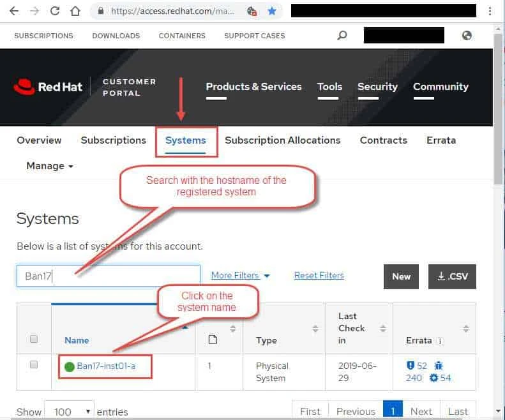
Task: Open the Products & Services menu
Action: (x=253, y=87)
